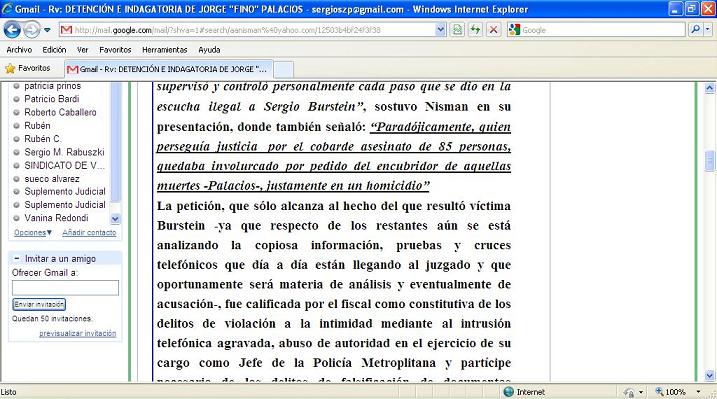Image resolution: width=717 pixels, height=399 pixels.
Task: Open recent pages dropdown arrow
Action: [47, 30]
